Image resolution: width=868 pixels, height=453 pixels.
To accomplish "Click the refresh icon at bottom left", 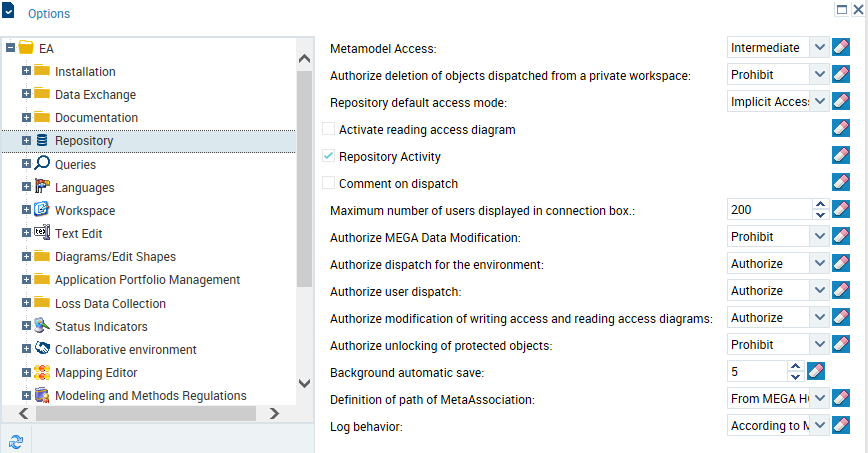I will point(17,440).
